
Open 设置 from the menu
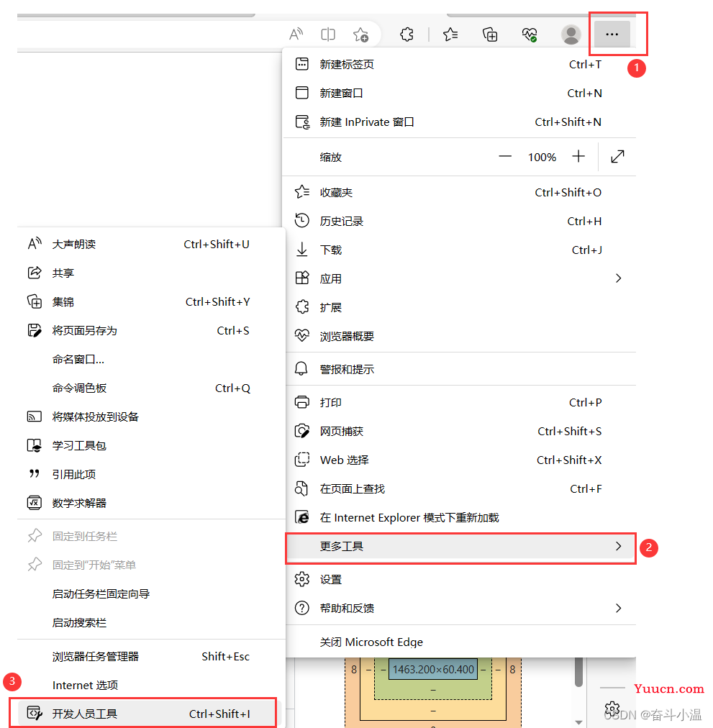click(459, 580)
